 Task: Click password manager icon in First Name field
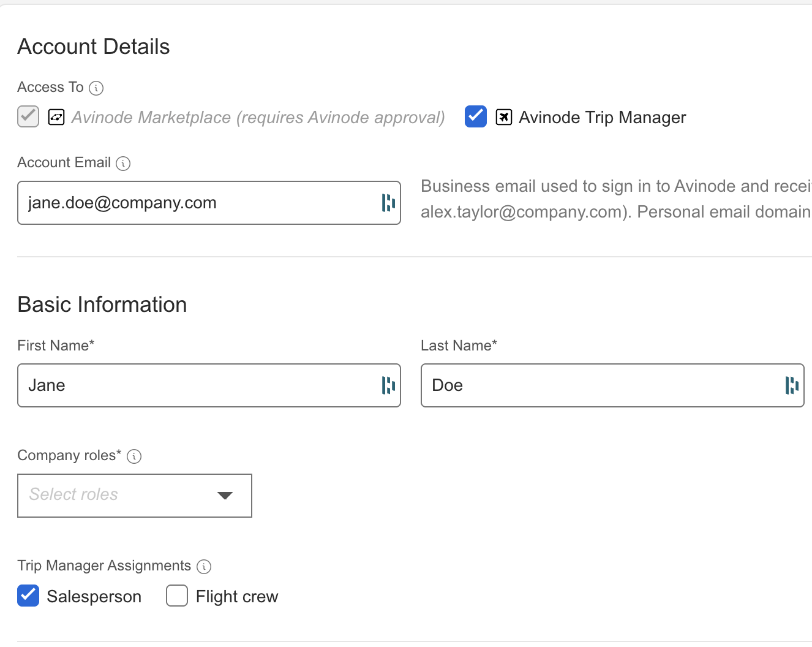(x=388, y=385)
